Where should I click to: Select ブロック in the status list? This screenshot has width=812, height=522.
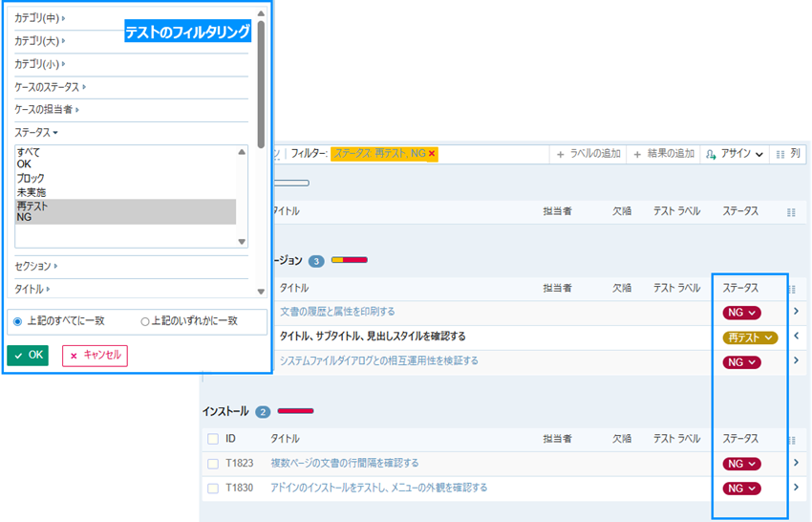pos(31,179)
